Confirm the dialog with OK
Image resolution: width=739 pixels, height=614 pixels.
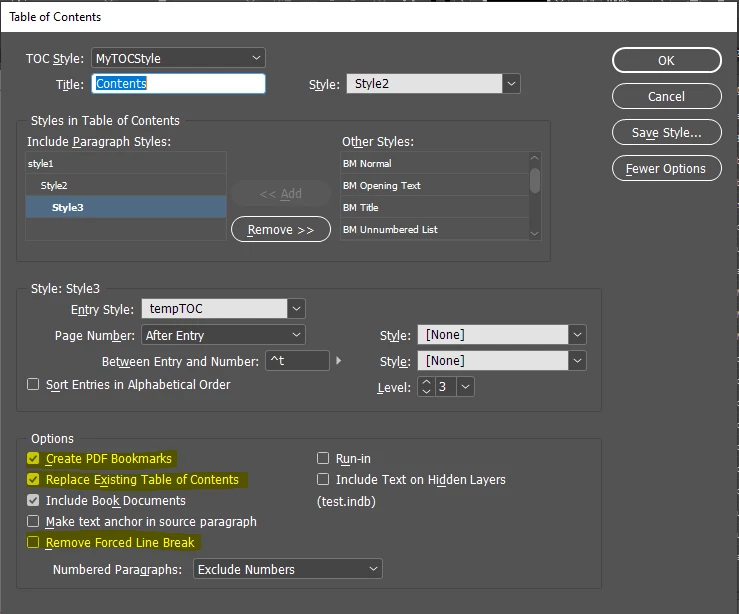[666, 60]
